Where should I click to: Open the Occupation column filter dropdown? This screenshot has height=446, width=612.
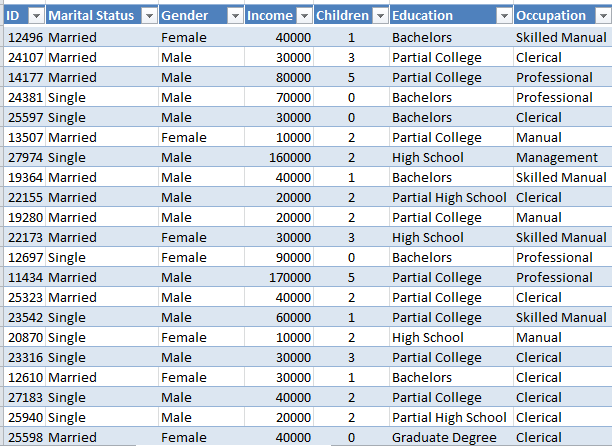(x=601, y=16)
